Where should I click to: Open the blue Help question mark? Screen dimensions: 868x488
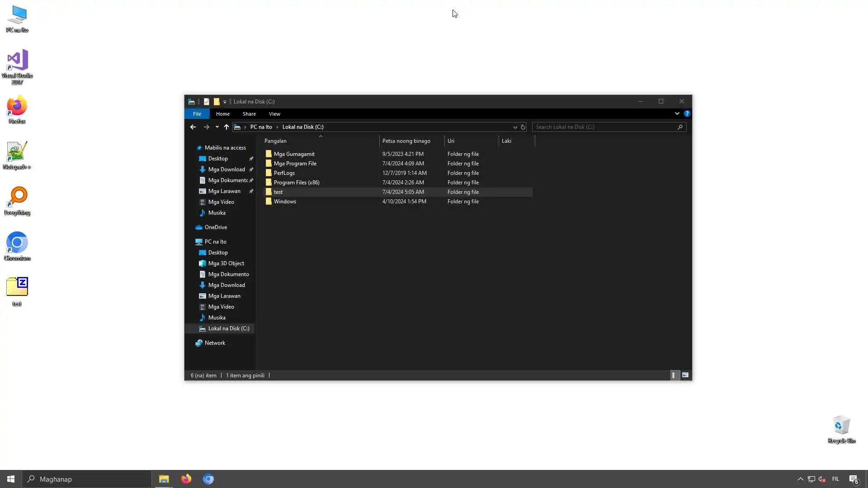(687, 114)
